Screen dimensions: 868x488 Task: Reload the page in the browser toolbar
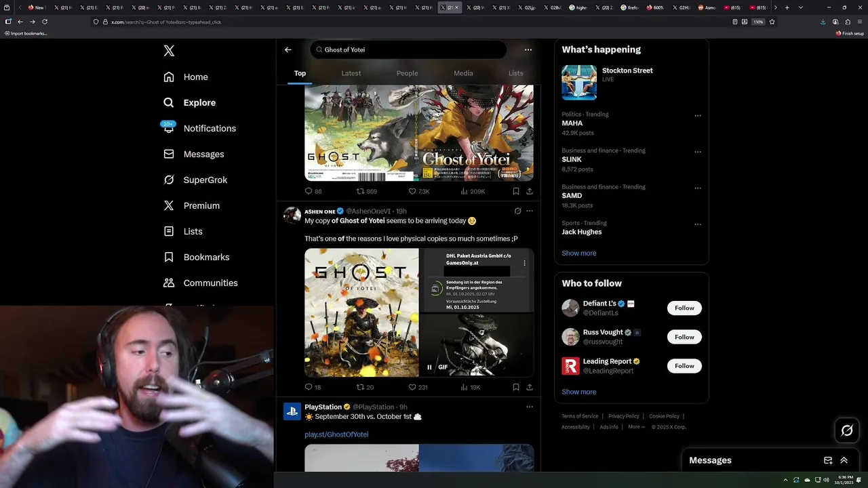(x=45, y=22)
